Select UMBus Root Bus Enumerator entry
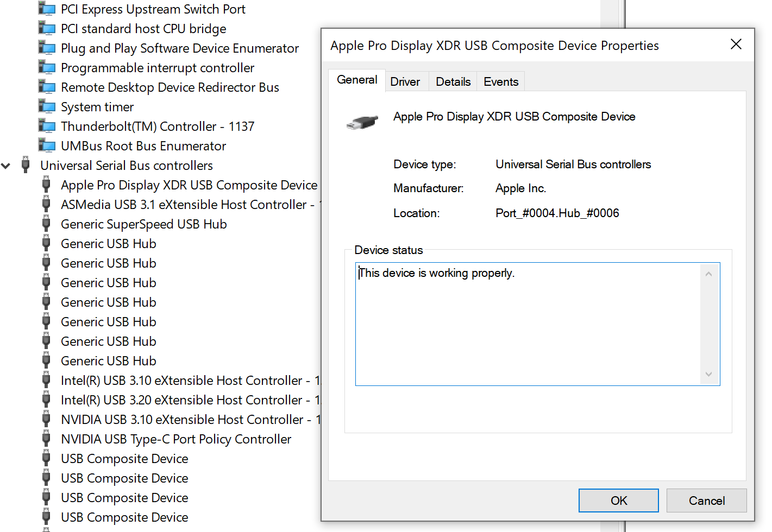This screenshot has width=772, height=532. 143,146
